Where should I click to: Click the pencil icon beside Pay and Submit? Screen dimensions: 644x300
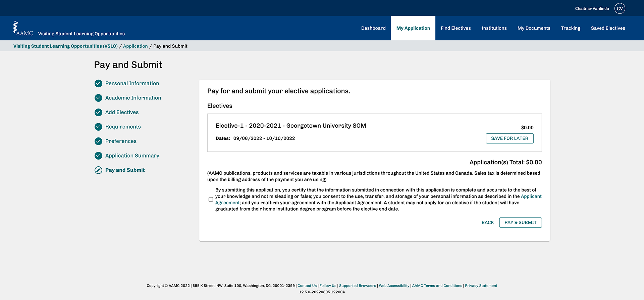tap(98, 170)
